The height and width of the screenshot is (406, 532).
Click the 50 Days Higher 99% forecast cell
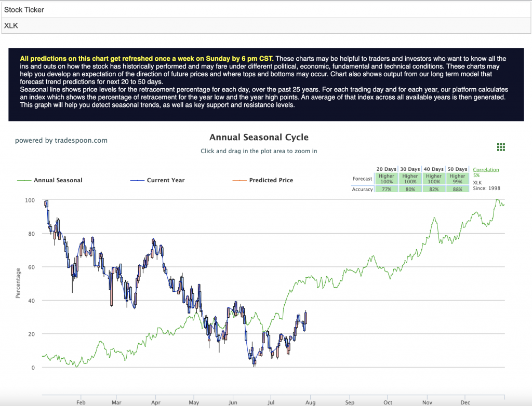(x=457, y=179)
